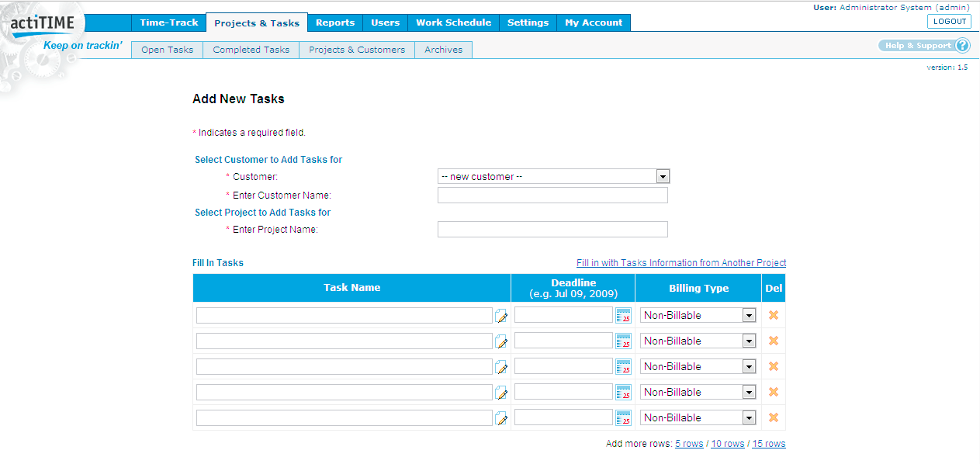Open the Work Schedule tab
The image size is (980, 464).
(x=453, y=23)
